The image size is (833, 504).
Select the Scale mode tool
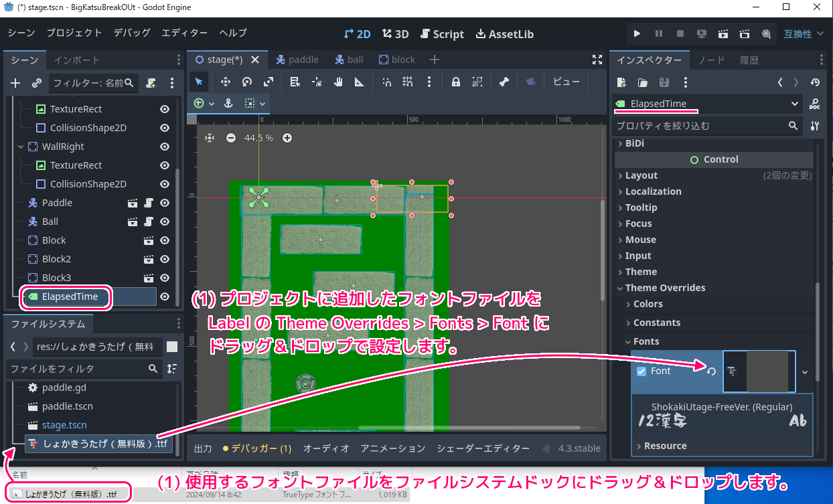pyautogui.click(x=269, y=82)
